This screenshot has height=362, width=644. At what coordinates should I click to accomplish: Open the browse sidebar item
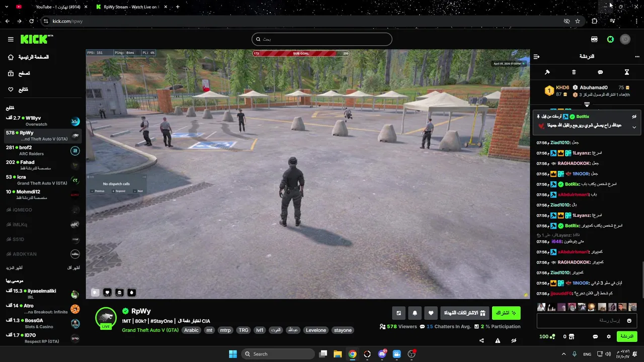(19, 73)
